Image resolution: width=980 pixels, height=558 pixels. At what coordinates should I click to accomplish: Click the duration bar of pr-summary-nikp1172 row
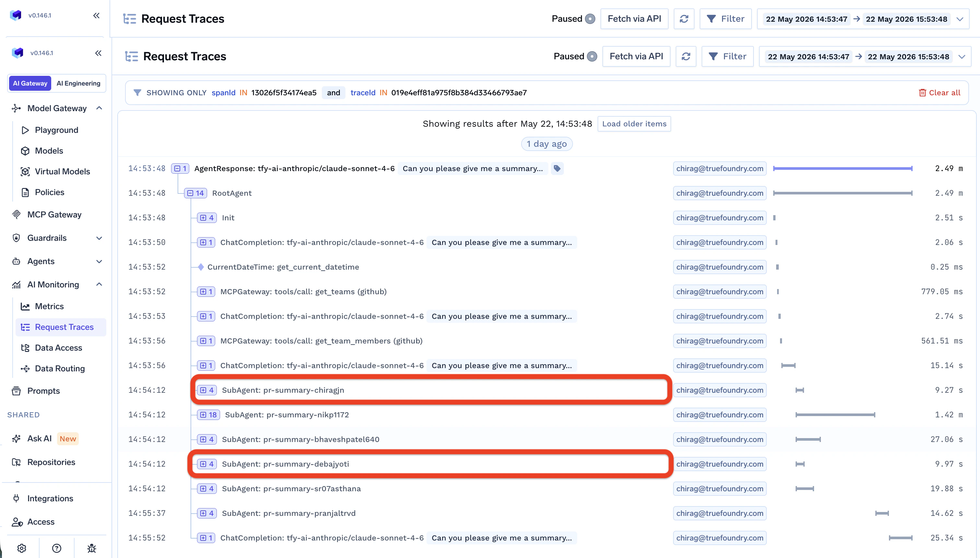(x=835, y=415)
